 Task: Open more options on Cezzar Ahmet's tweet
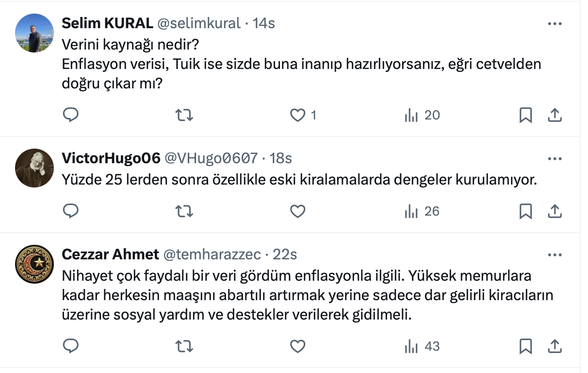[x=555, y=254]
